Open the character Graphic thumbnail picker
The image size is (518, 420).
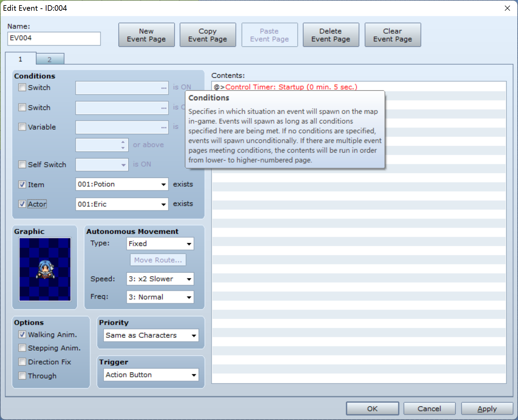[45, 269]
